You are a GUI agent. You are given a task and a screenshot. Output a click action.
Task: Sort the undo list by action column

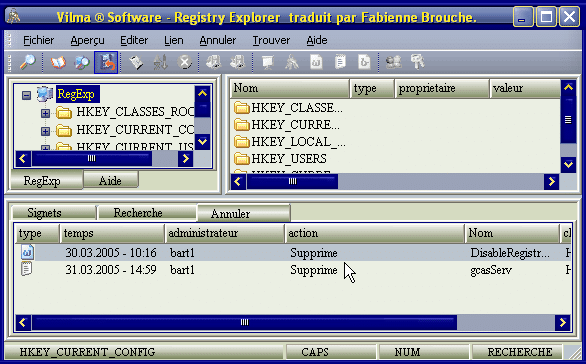point(374,233)
